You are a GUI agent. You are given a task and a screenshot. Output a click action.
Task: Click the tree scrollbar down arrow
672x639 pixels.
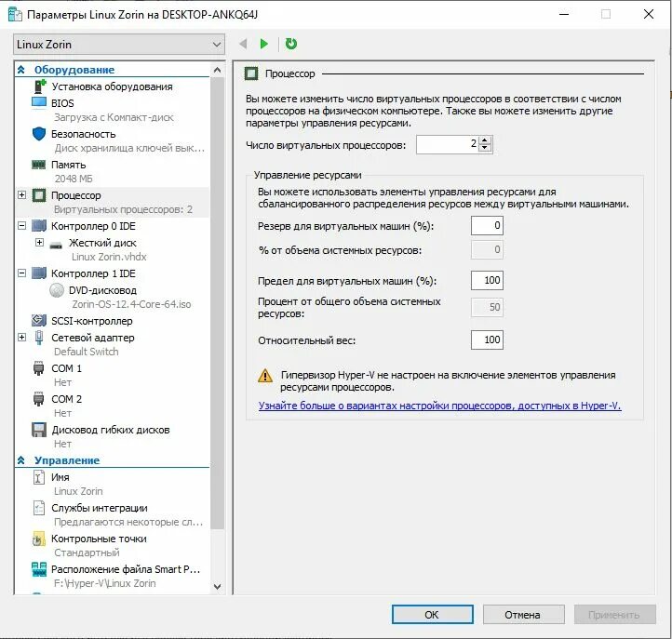(217, 586)
